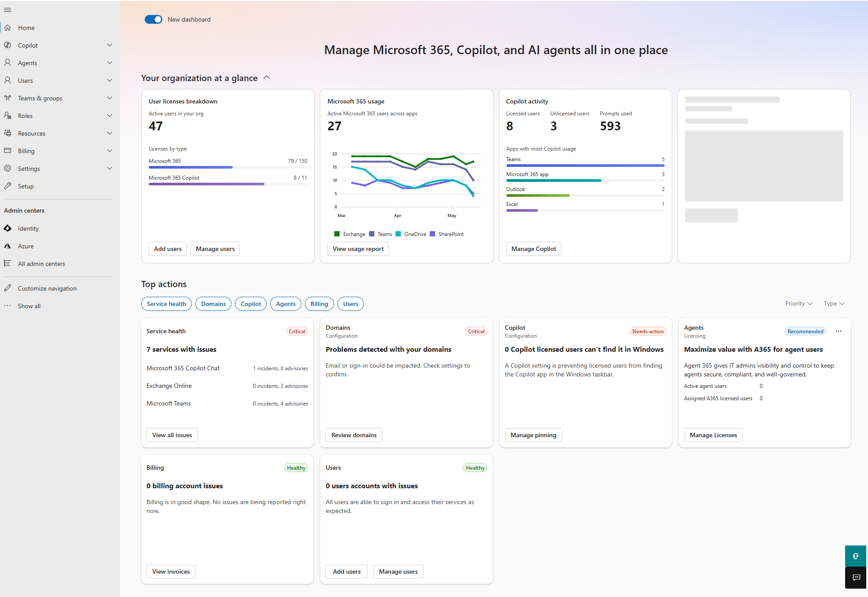This screenshot has width=868, height=597.
Task: Open the feedback chat floating icon
Action: [x=856, y=578]
